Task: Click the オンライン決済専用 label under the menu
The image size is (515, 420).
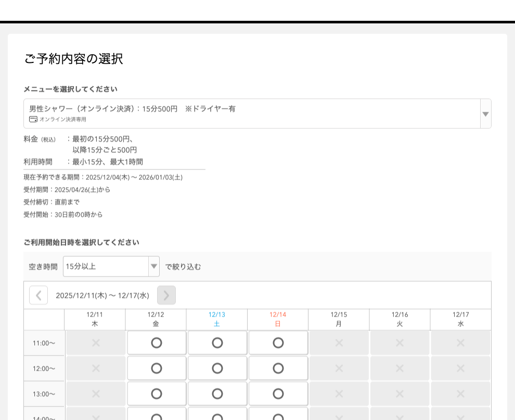Action: click(x=62, y=119)
